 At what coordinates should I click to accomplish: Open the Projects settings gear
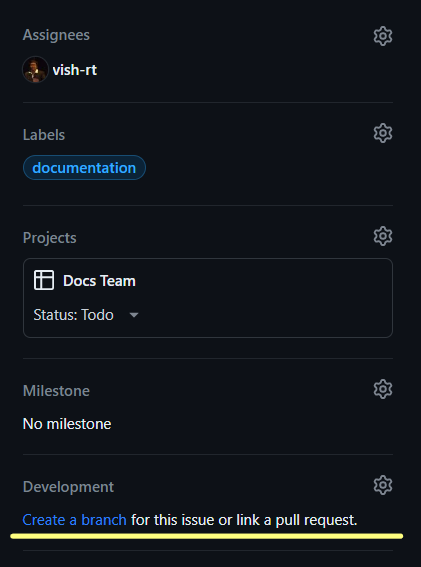coord(383,236)
